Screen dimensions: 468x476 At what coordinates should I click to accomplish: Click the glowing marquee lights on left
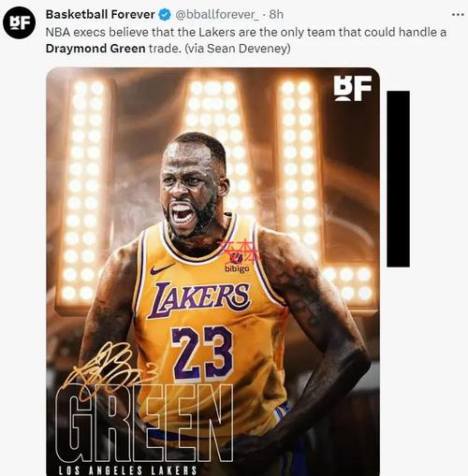[83, 191]
